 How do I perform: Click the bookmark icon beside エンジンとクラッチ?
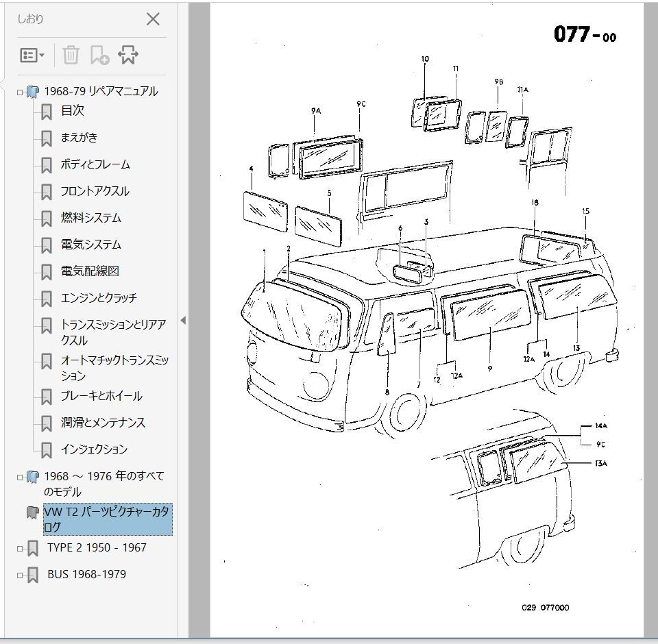[x=46, y=299]
